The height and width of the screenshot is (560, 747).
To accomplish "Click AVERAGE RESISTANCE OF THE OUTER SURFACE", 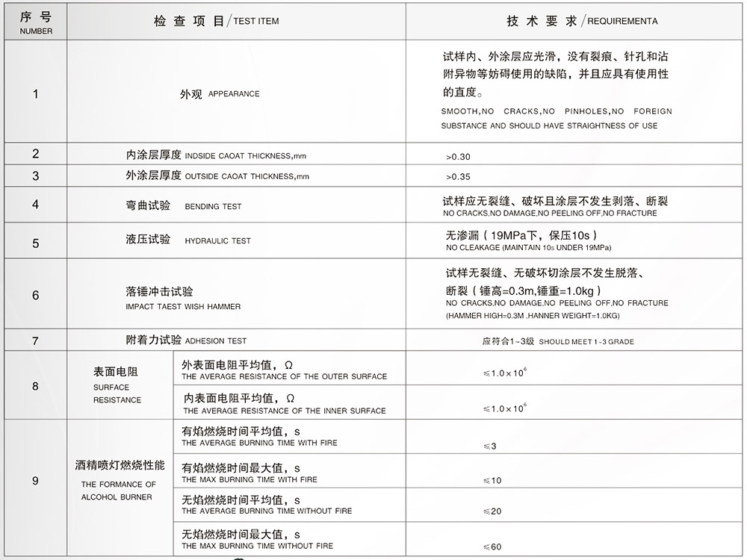I will [x=284, y=376].
